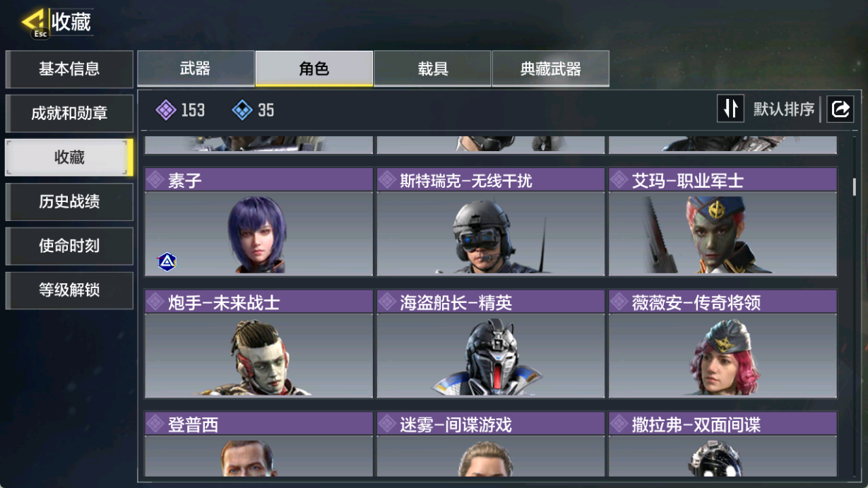Click the rarity diamond icon beside 炮手-未来战士
The image size is (868, 488).
[x=155, y=302]
